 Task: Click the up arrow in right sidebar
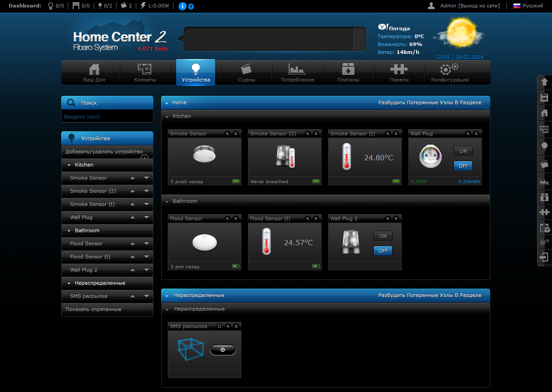545,82
